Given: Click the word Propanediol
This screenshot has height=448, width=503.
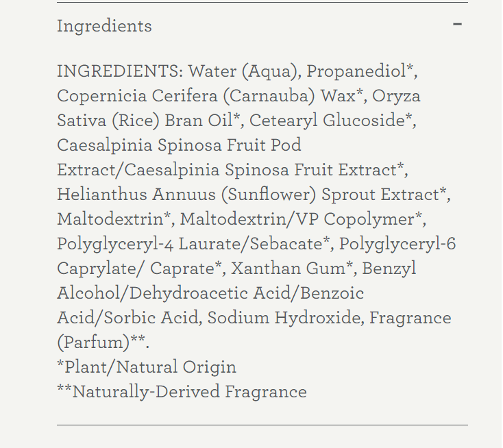Looking at the screenshot, I should pos(356,71).
